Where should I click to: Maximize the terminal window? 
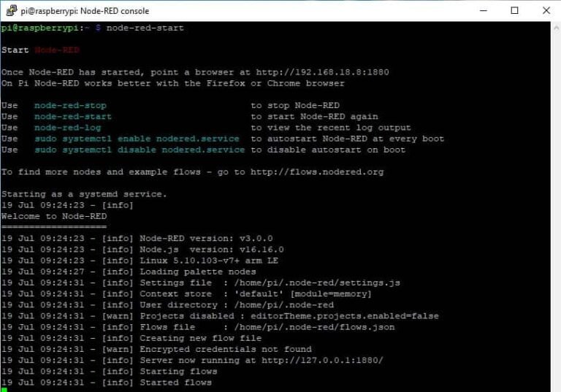[x=514, y=11]
